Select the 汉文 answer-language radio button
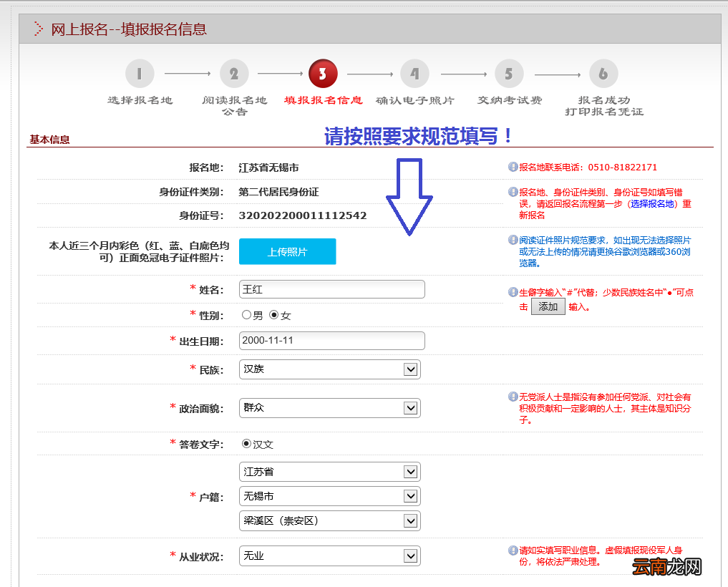 (x=246, y=444)
